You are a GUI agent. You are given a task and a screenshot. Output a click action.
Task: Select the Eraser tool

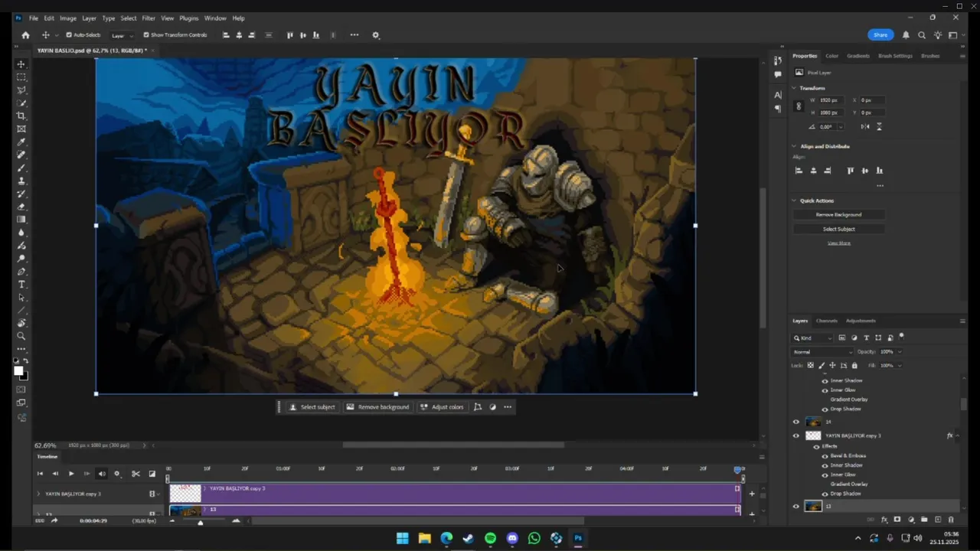21,207
